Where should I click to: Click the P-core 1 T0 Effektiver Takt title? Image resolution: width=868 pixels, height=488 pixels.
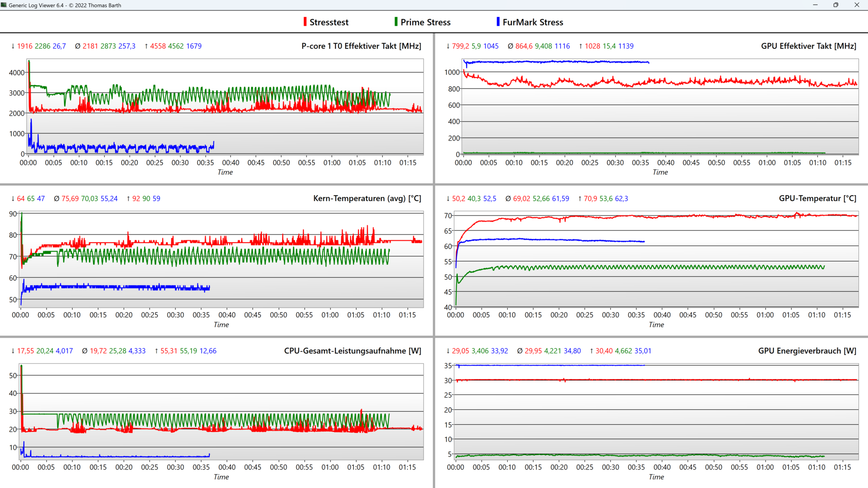(x=361, y=46)
